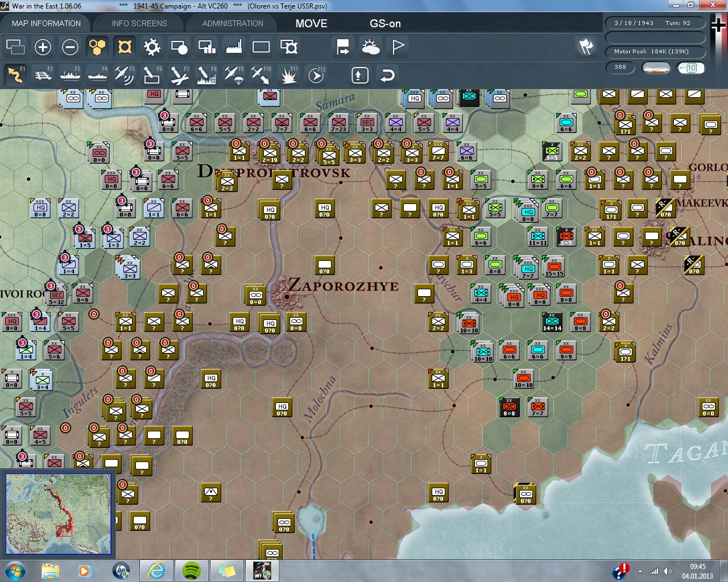728x582 pixels.
Task: Select F7 bomb airfield mode
Action: tap(179, 75)
